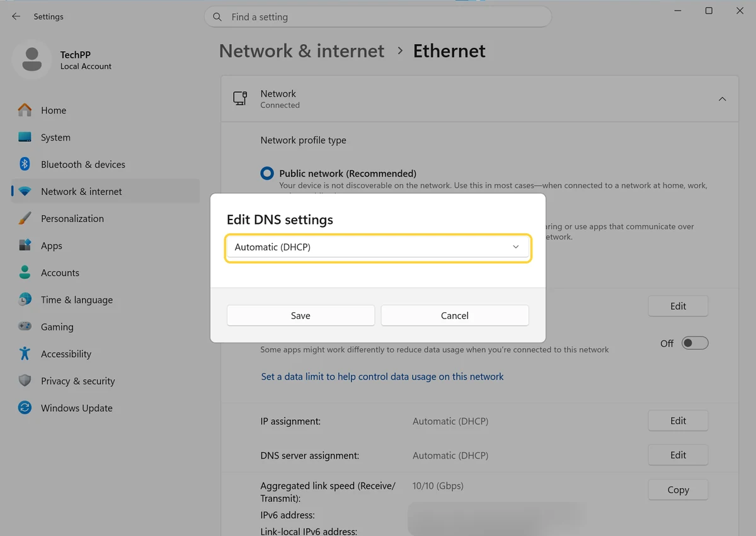Copy the network properties
The width and height of the screenshot is (756, 536).
(x=678, y=490)
